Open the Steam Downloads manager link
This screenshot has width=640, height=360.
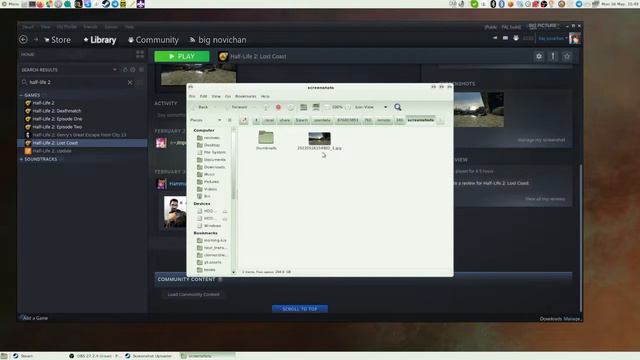pos(560,319)
